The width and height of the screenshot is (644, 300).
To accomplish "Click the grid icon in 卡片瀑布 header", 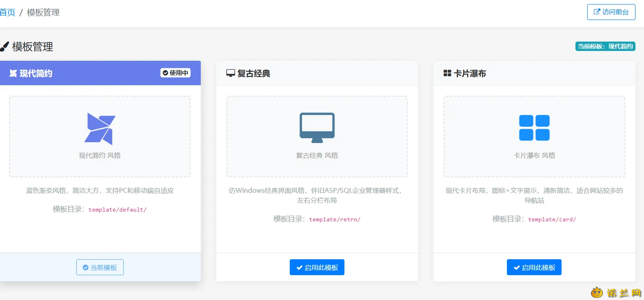I will point(447,73).
